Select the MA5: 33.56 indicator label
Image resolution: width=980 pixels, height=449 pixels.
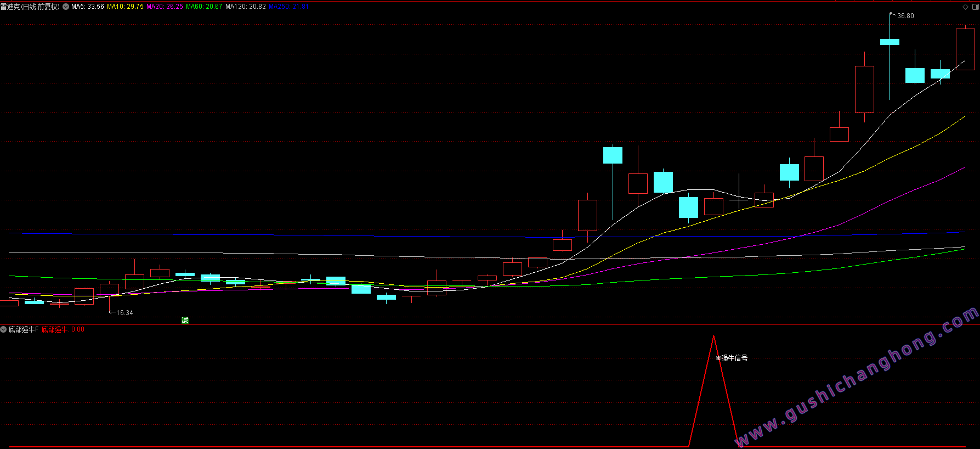(88, 7)
